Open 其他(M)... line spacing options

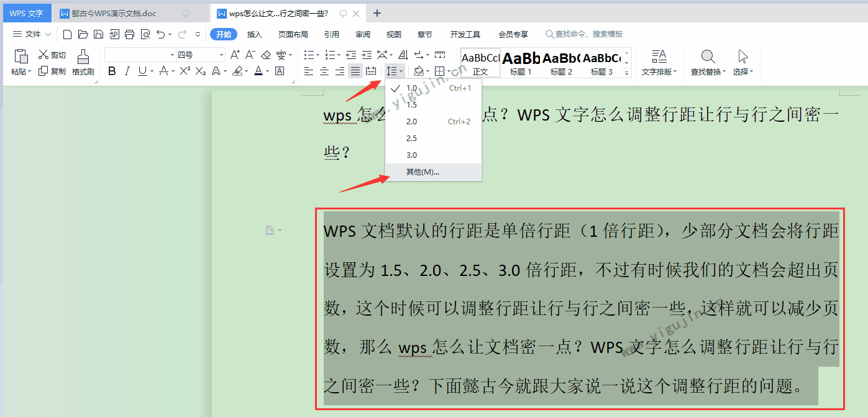coord(433,172)
